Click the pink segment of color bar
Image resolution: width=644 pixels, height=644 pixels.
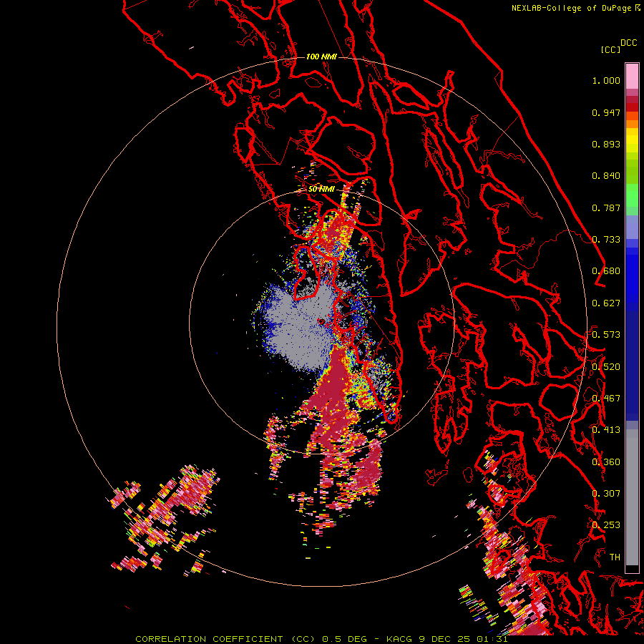pos(632,77)
